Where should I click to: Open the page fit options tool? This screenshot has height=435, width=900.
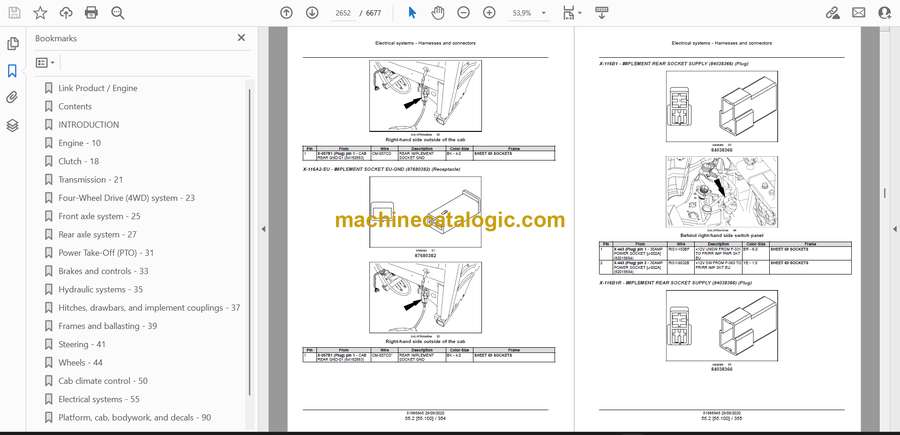572,13
